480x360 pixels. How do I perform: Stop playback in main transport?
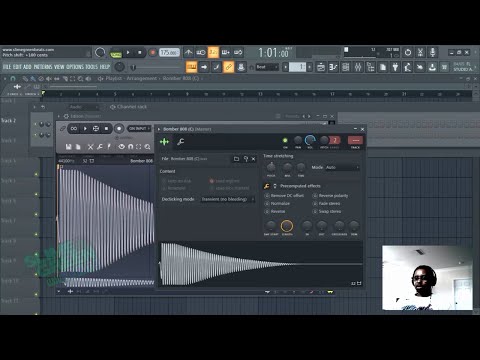pyautogui.click(x=140, y=53)
